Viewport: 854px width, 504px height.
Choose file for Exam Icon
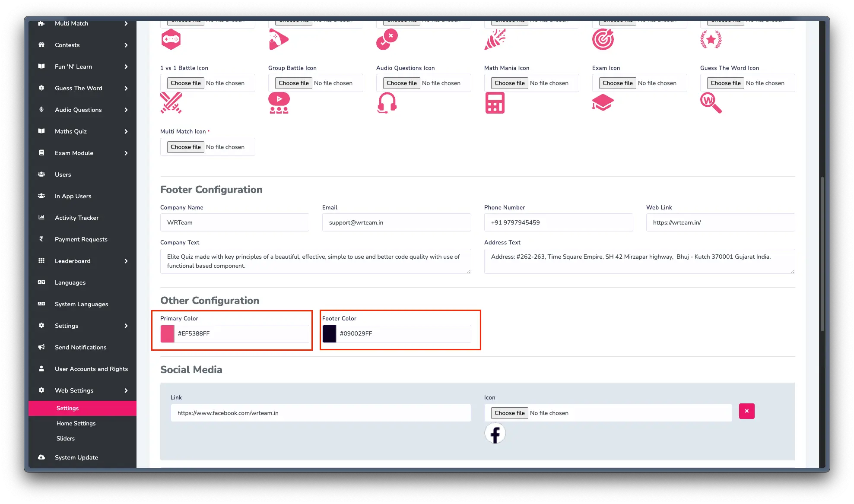[x=617, y=83]
